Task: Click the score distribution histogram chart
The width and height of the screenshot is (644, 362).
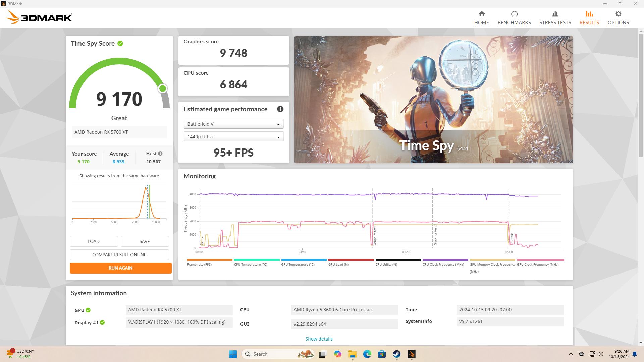Action: pos(119,204)
